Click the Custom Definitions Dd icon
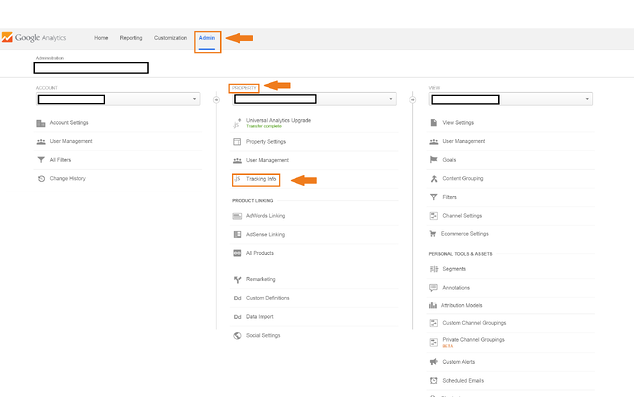 click(x=237, y=298)
